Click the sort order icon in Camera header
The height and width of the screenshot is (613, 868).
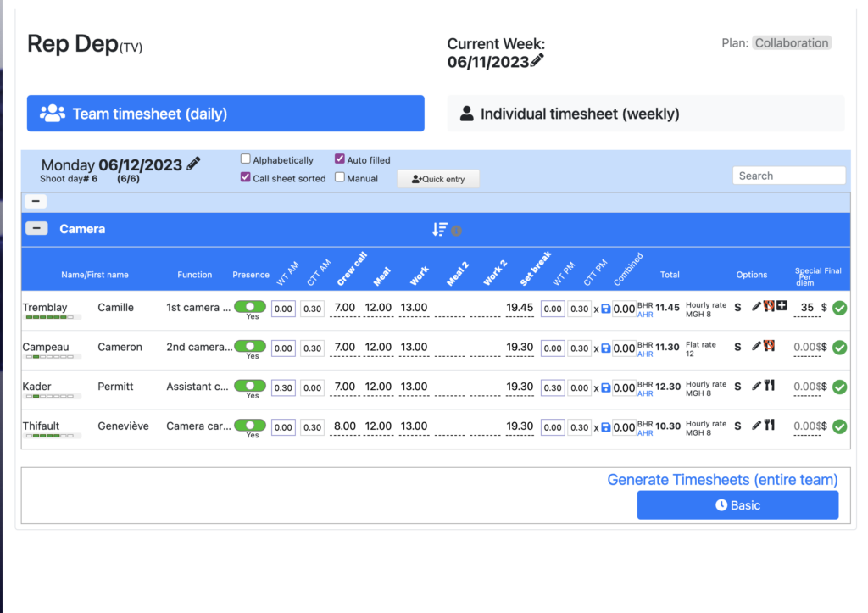439,229
